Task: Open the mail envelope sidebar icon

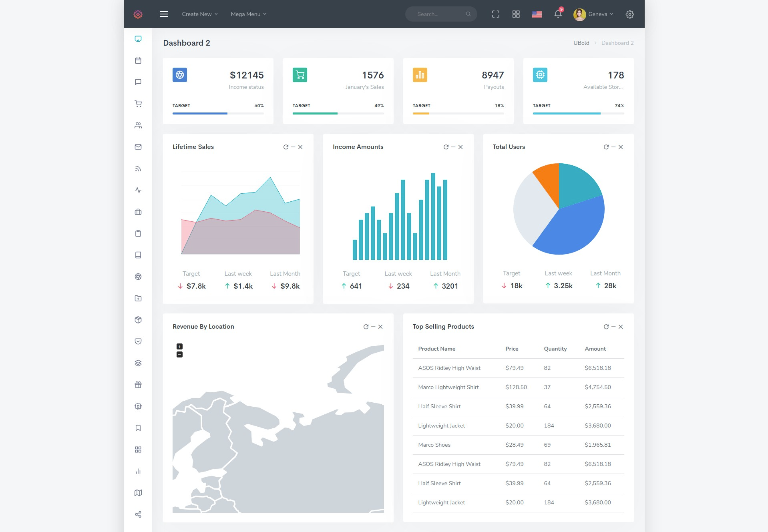Action: [x=138, y=147]
